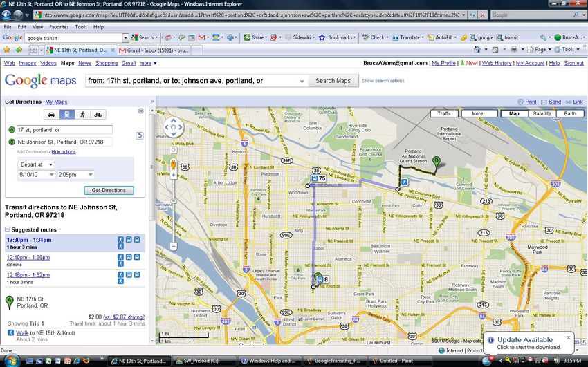
Task: Open the Google toolbar search dropdown
Action: click(125, 38)
